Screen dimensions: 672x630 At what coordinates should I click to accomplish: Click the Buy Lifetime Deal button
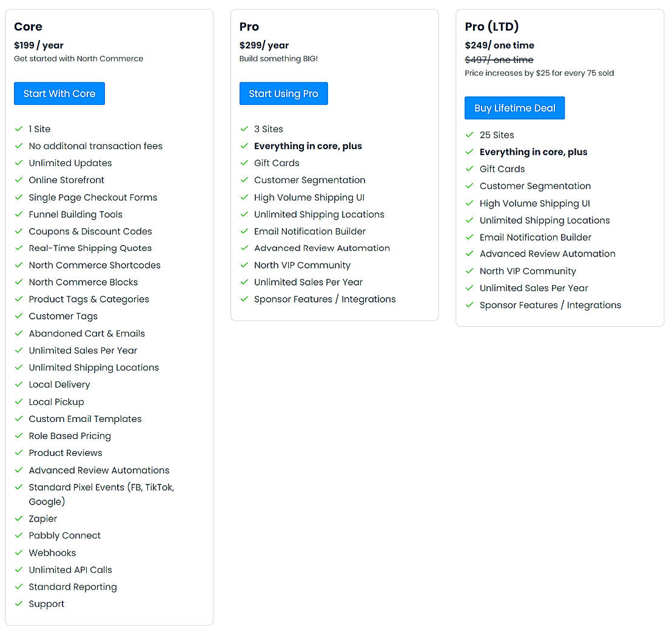[x=514, y=108]
